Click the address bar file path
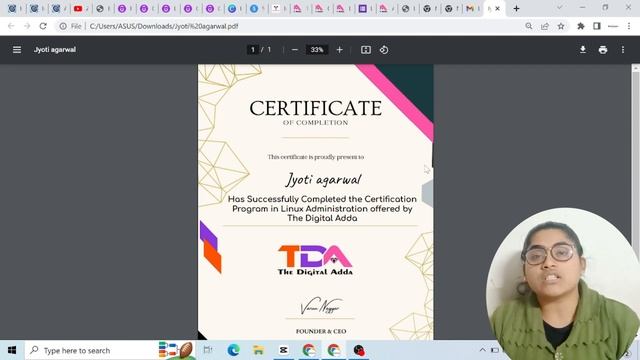Viewport: 640px width, 360px height. click(164, 26)
